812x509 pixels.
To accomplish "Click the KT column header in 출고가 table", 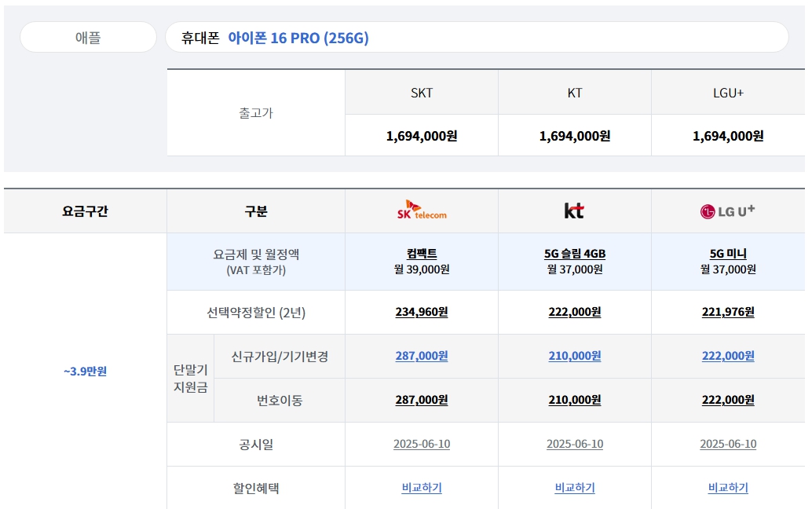I will 575,93.
